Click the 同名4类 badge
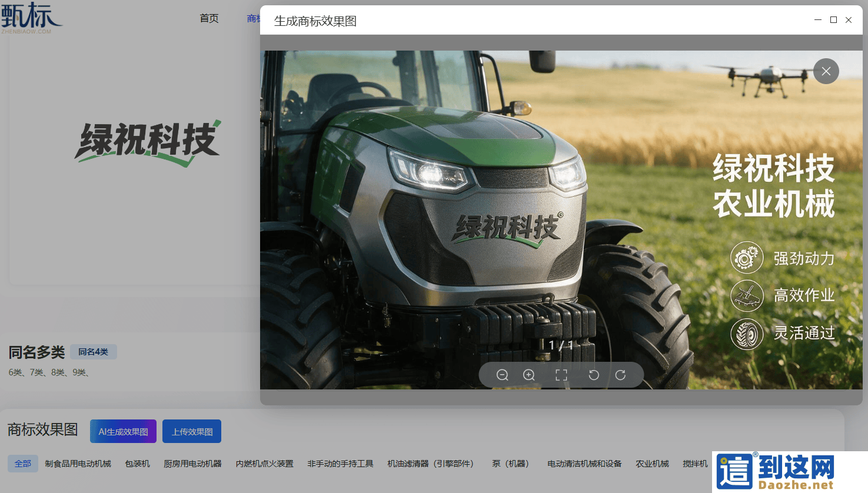This screenshot has width=868, height=493. click(x=94, y=352)
